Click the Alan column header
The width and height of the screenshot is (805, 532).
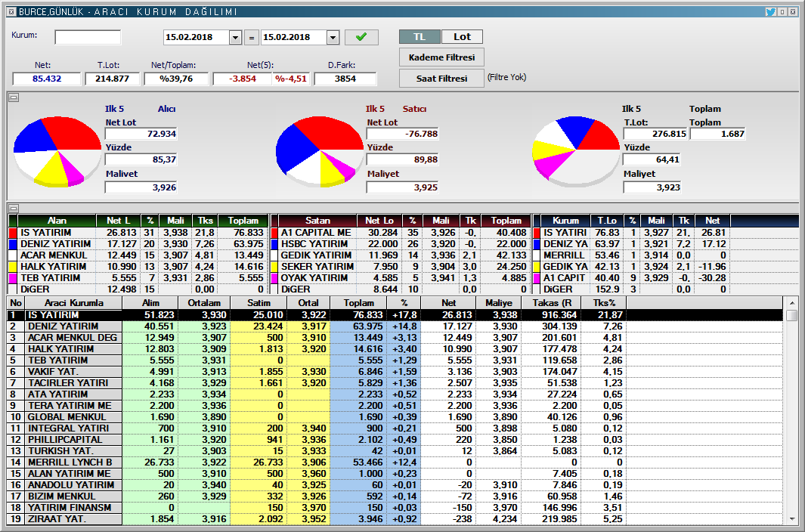(x=57, y=221)
